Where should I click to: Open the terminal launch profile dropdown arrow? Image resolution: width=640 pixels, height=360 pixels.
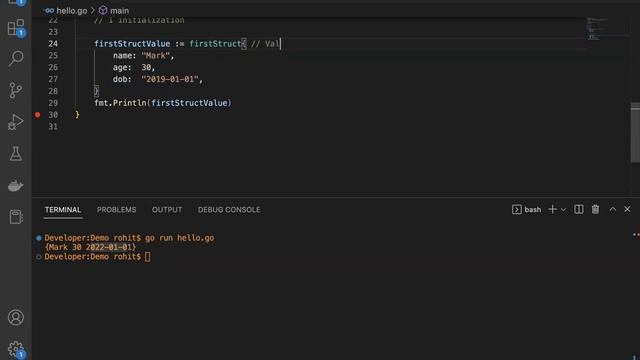click(x=563, y=210)
